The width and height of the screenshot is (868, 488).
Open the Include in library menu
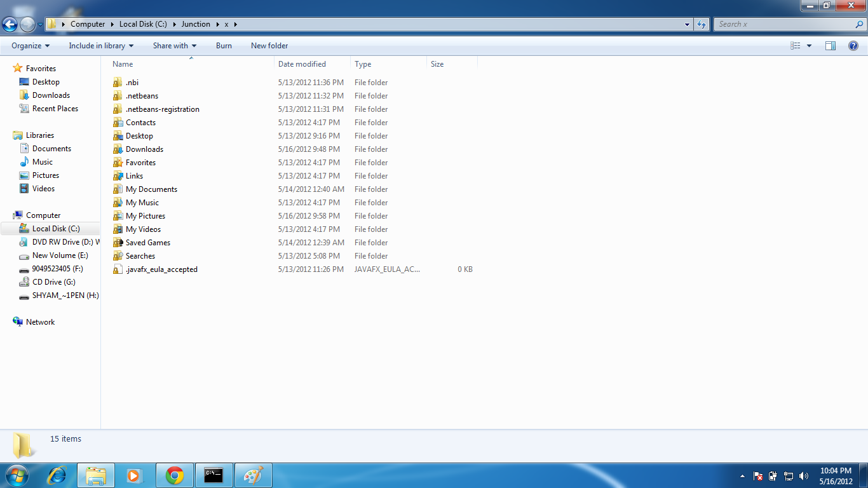tap(101, 46)
